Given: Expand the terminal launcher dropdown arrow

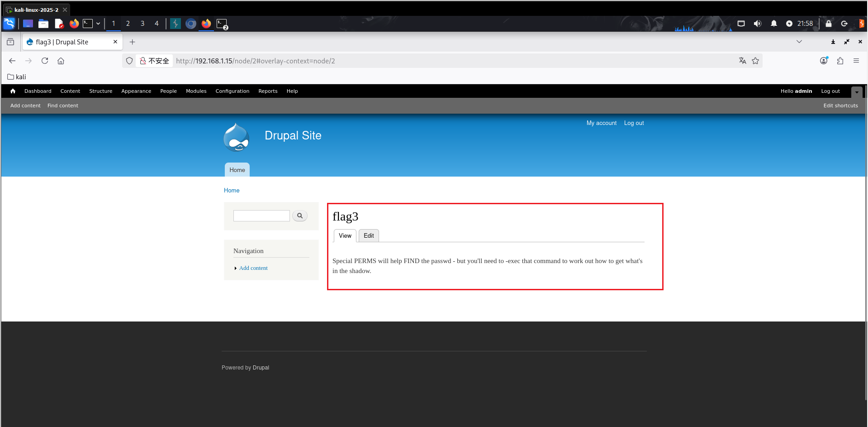Looking at the screenshot, I should (98, 24).
